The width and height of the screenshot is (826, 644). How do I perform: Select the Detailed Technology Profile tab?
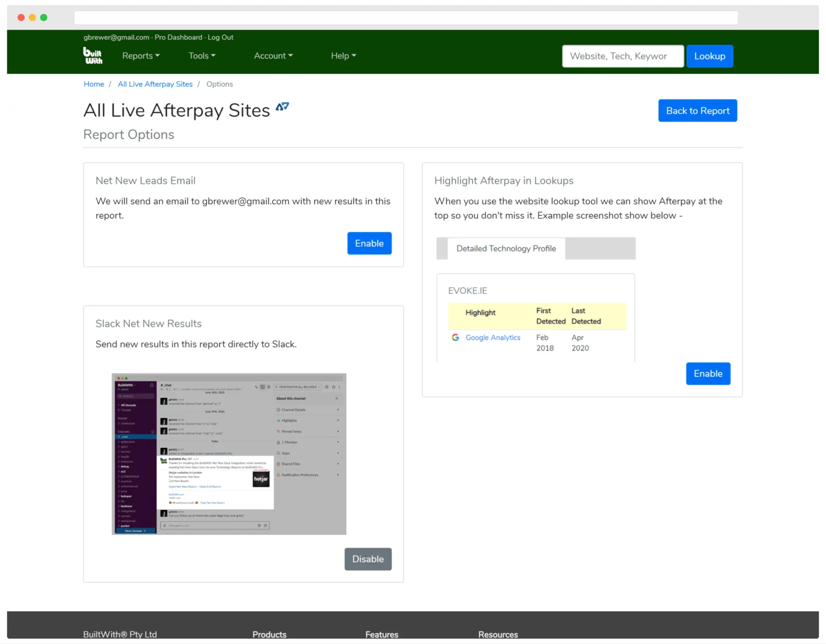[x=506, y=248]
